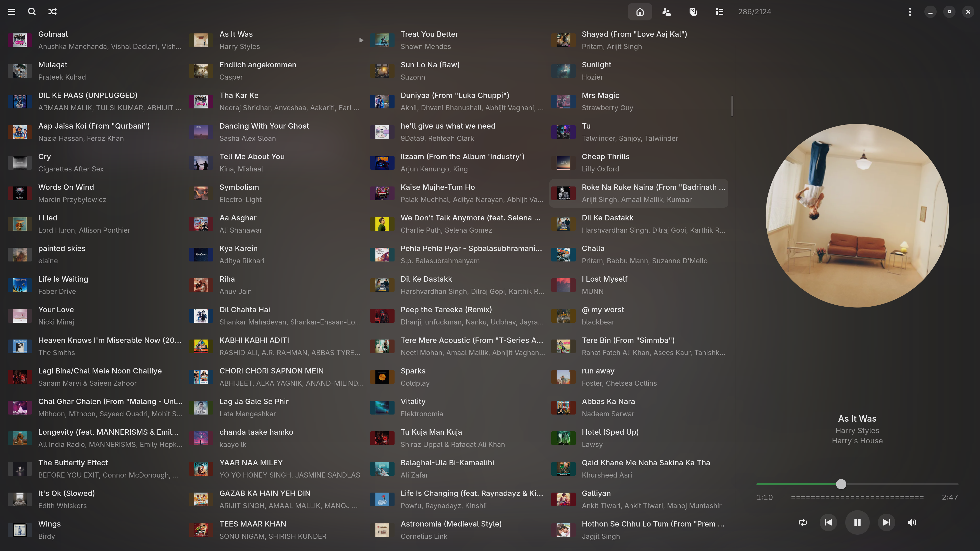This screenshot has height=551, width=980.
Task: Click the album art thumbnail for Golmaal
Action: coord(20,40)
